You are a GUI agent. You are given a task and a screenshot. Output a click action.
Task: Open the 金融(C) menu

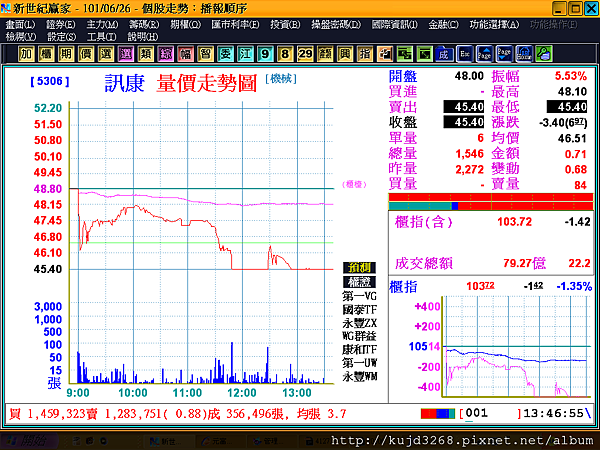click(x=443, y=25)
